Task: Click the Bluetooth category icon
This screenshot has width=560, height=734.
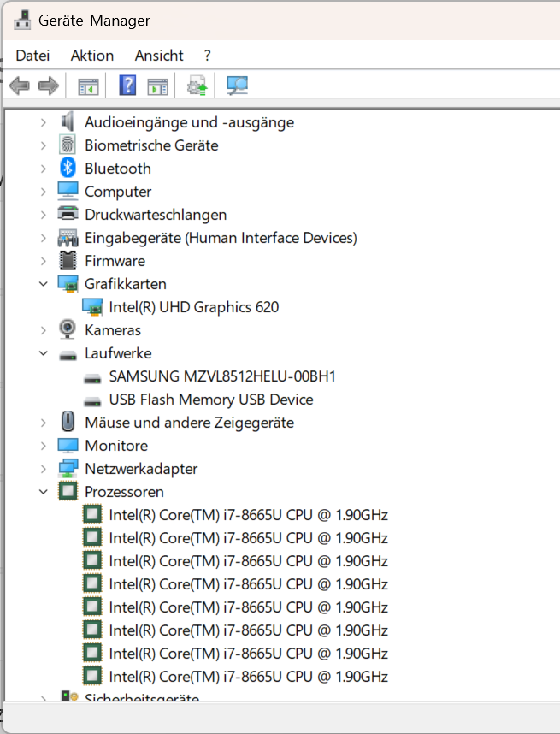Action: pos(68,168)
